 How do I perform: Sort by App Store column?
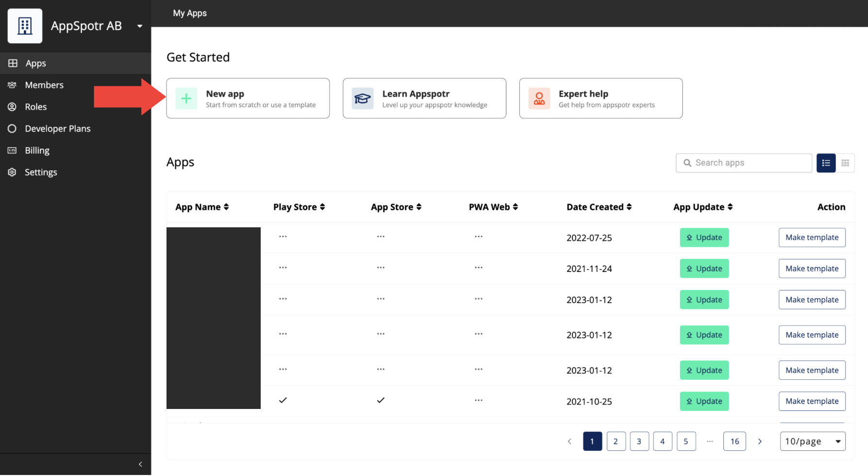click(x=396, y=207)
